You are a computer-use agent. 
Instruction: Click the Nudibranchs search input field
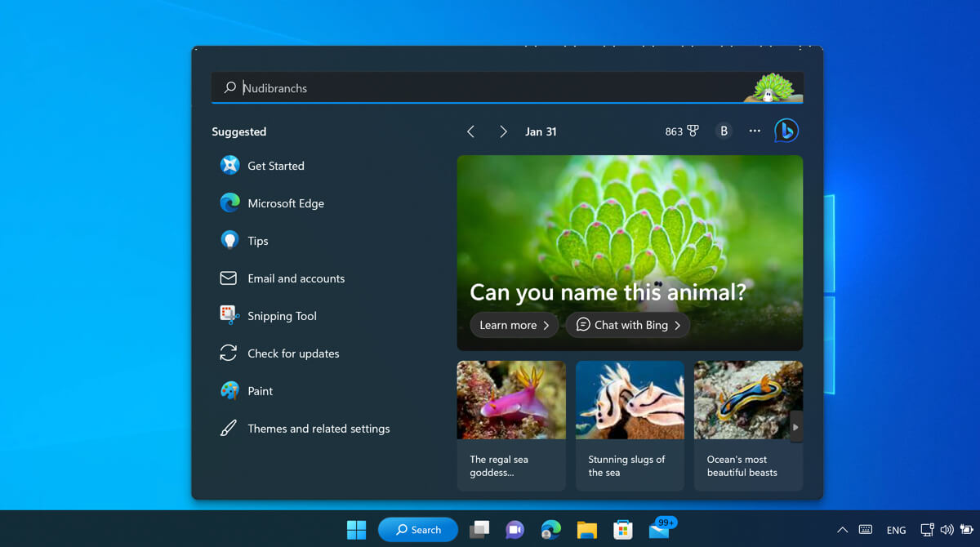(507, 88)
